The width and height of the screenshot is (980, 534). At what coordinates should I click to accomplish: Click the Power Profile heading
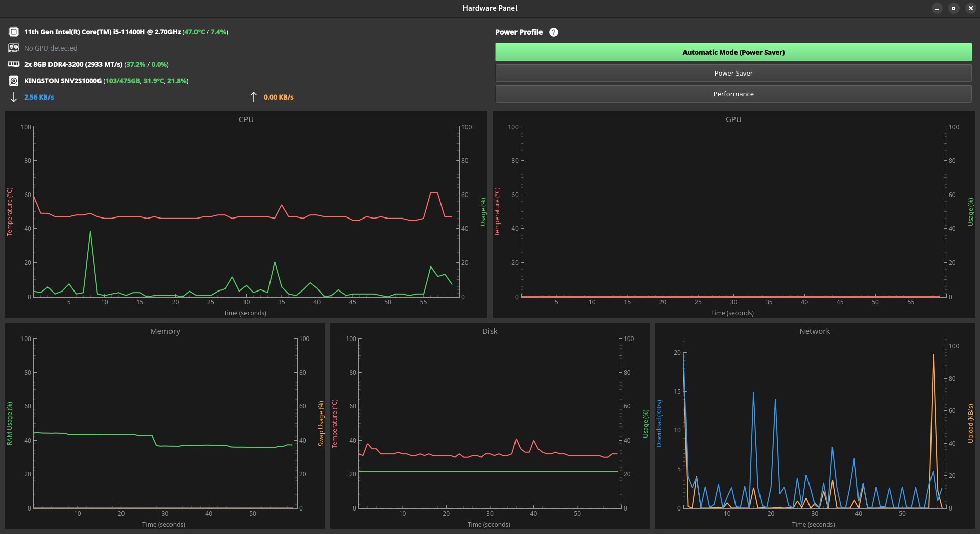pos(519,32)
